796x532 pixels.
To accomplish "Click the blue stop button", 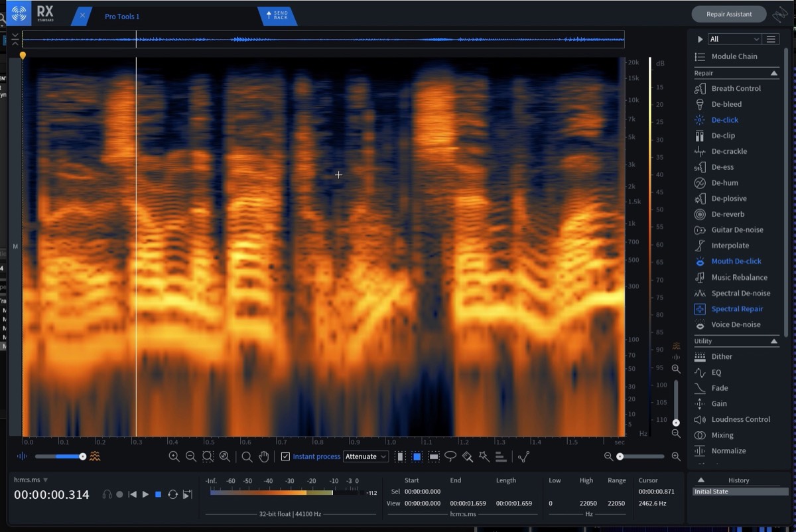I will point(159,494).
